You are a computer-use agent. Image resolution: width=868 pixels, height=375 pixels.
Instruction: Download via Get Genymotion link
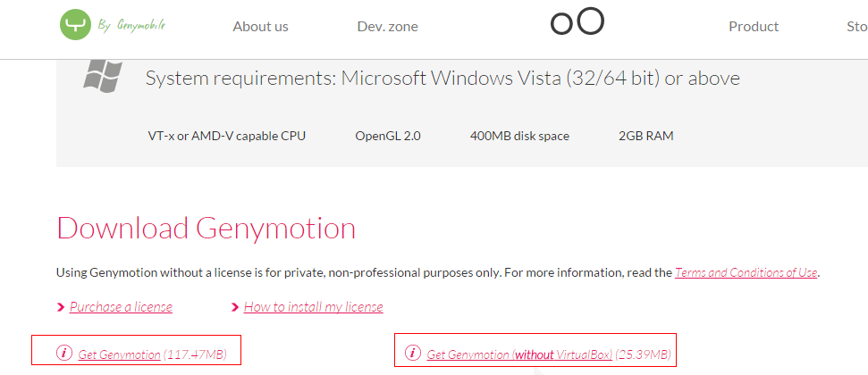coord(120,354)
